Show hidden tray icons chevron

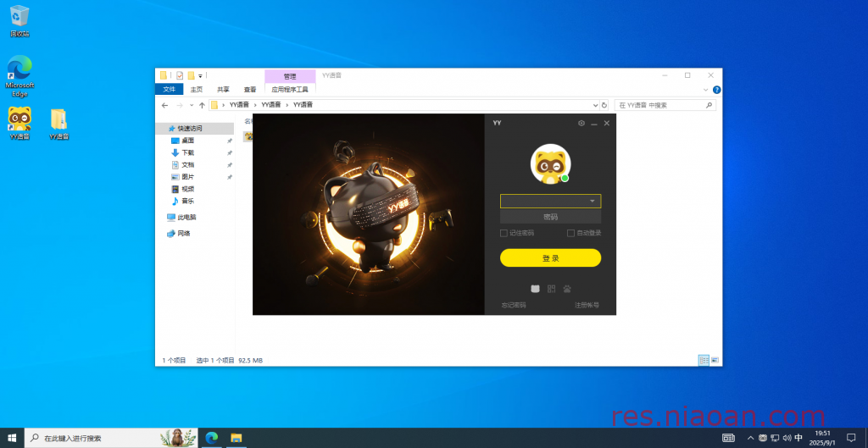[751, 438]
